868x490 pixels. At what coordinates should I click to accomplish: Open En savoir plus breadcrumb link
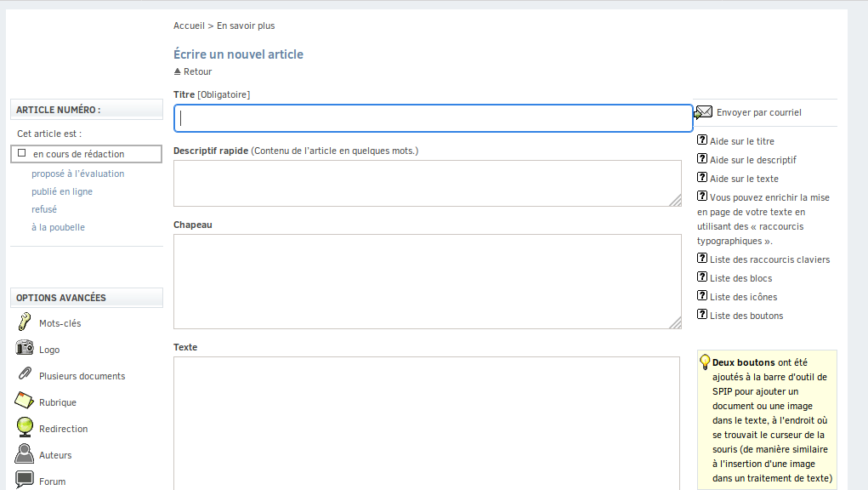tap(246, 26)
